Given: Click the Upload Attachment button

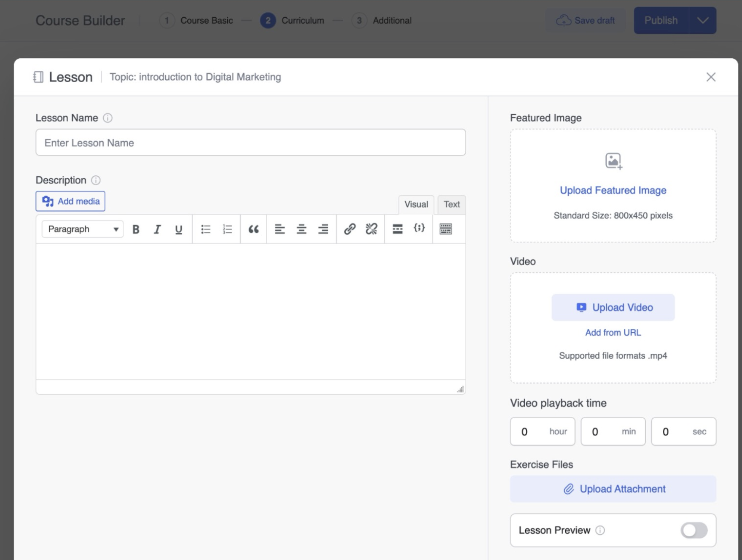Looking at the screenshot, I should (613, 489).
